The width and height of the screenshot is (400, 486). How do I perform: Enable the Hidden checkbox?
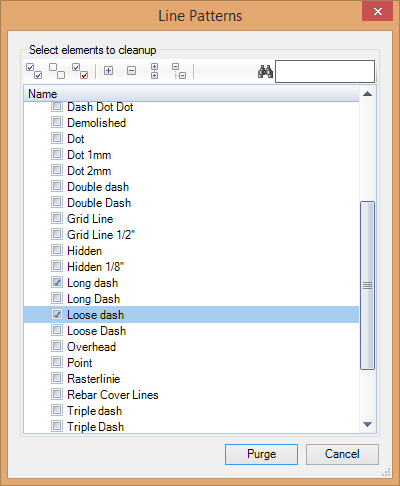(57, 250)
